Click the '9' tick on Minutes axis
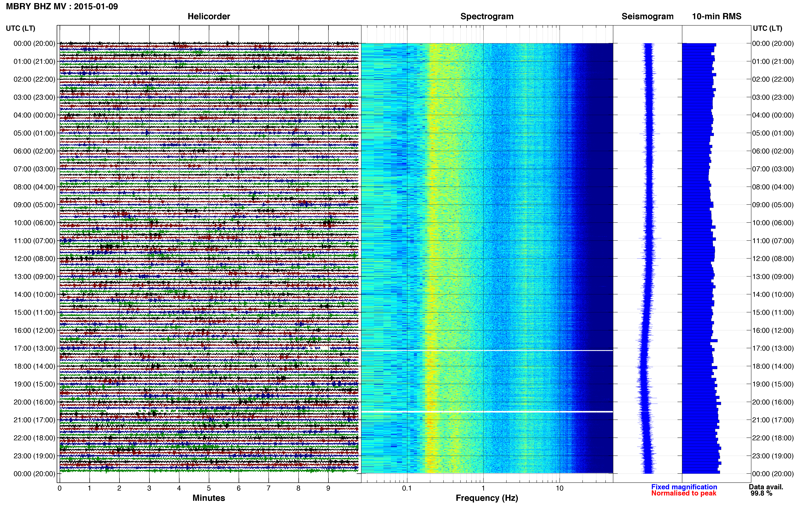Image resolution: width=812 pixels, height=508 pixels. [x=328, y=488]
